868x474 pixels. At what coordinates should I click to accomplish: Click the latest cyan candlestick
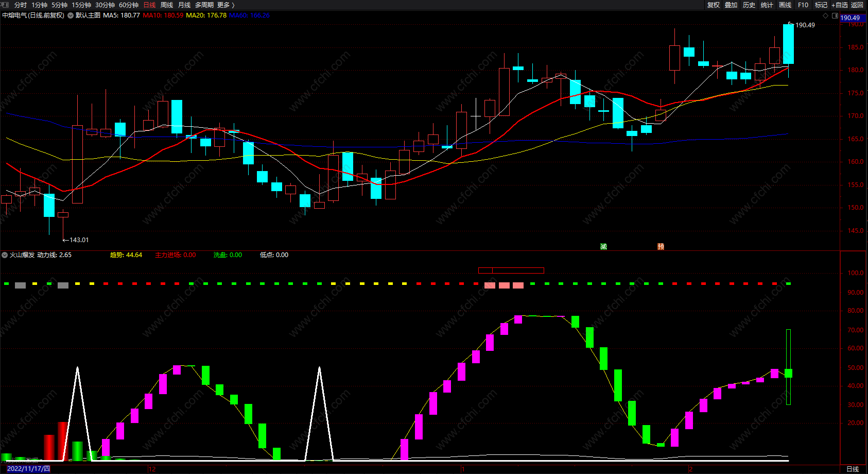788,44
